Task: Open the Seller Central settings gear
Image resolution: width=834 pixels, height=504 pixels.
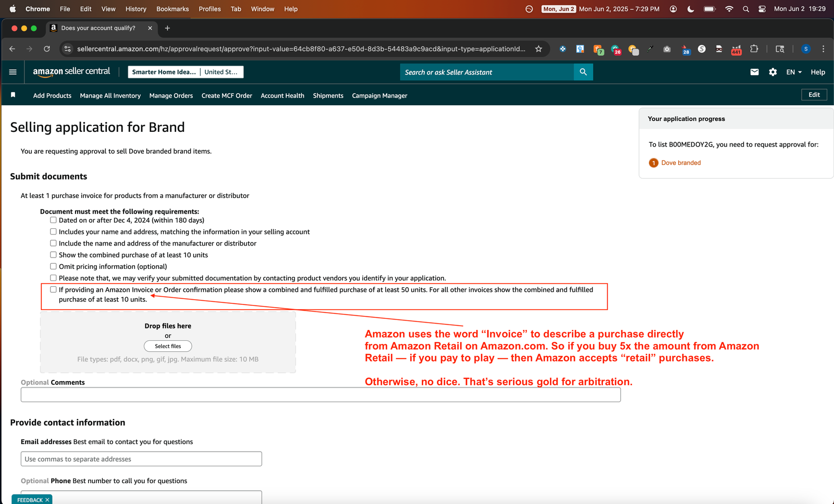Action: click(x=773, y=72)
